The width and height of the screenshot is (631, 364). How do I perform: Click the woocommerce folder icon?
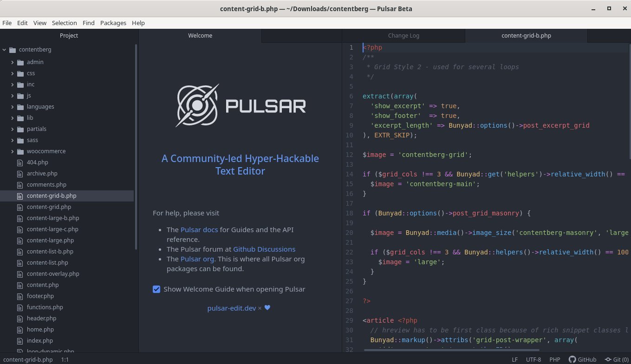(20, 151)
